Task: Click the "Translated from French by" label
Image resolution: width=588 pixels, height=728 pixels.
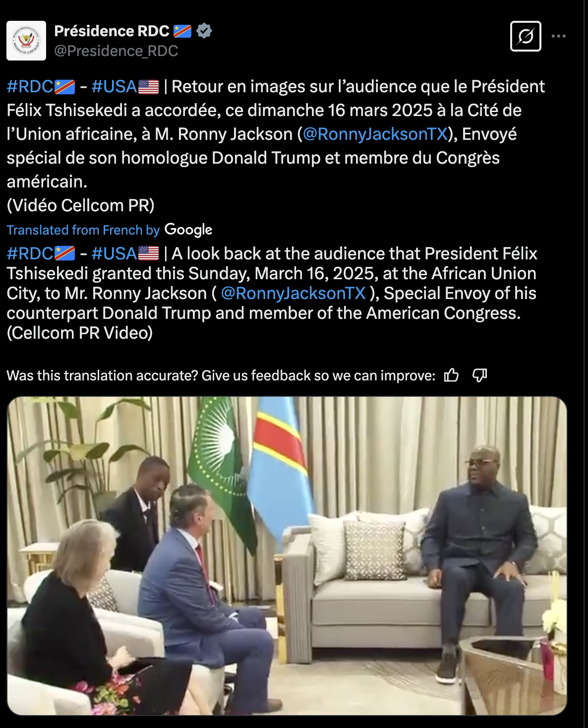Action: pos(83,230)
